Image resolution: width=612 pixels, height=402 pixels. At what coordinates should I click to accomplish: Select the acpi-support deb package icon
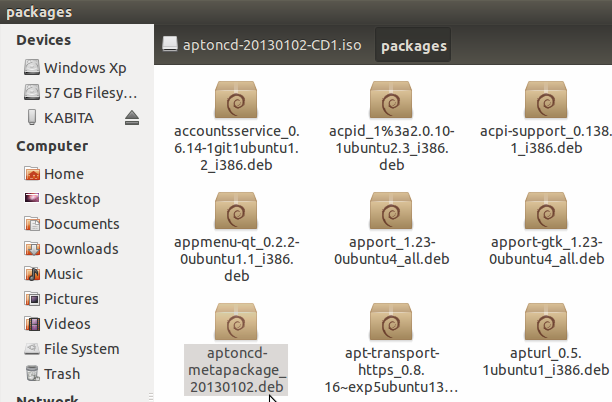(546, 102)
